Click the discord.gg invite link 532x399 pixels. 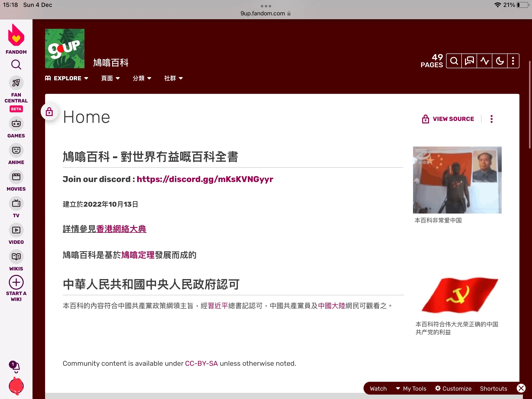point(205,179)
